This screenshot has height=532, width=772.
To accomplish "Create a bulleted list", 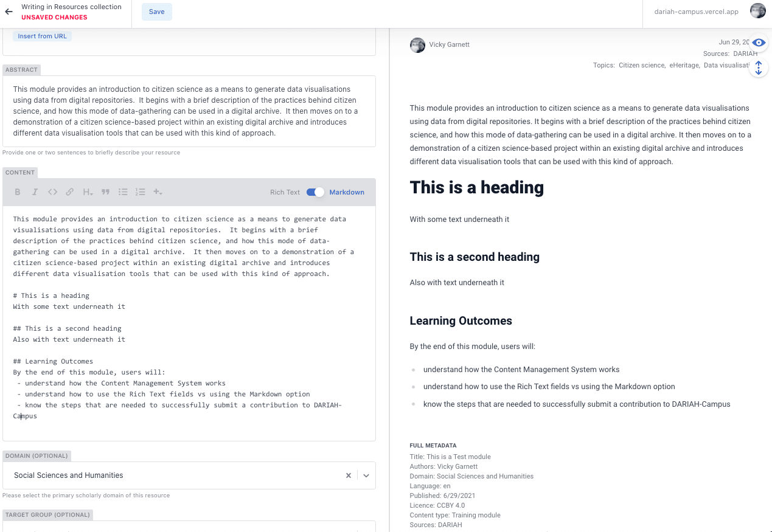I will click(x=123, y=192).
